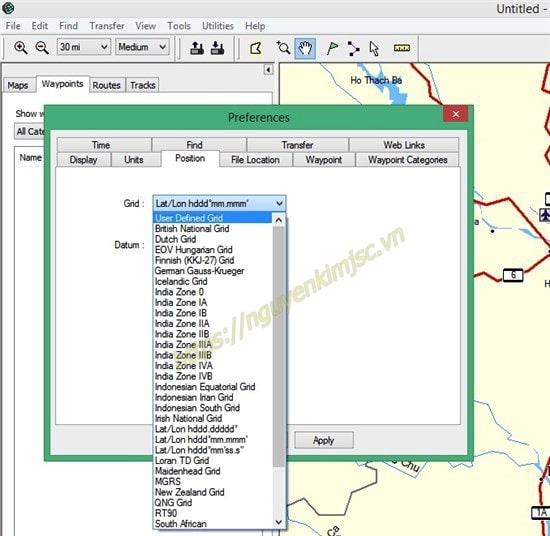This screenshot has height=536, width=550.
Task: Open the Utilities menu
Action: pyautogui.click(x=217, y=26)
